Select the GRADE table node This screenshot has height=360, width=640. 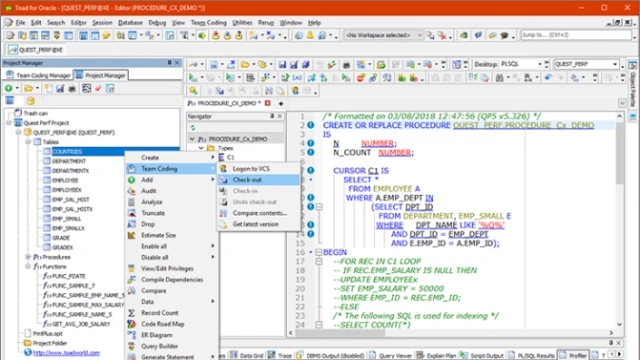[x=61, y=238]
